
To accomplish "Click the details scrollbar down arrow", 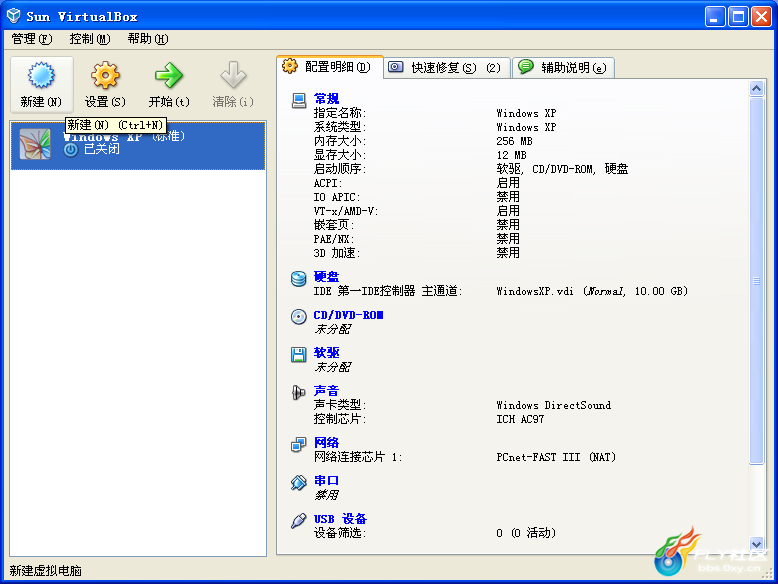I will coord(756,544).
